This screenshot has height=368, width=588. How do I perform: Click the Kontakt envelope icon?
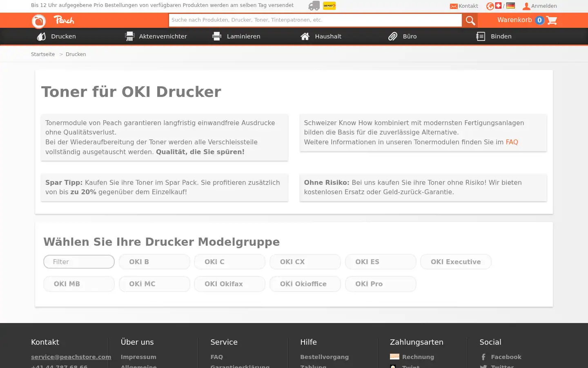454,6
